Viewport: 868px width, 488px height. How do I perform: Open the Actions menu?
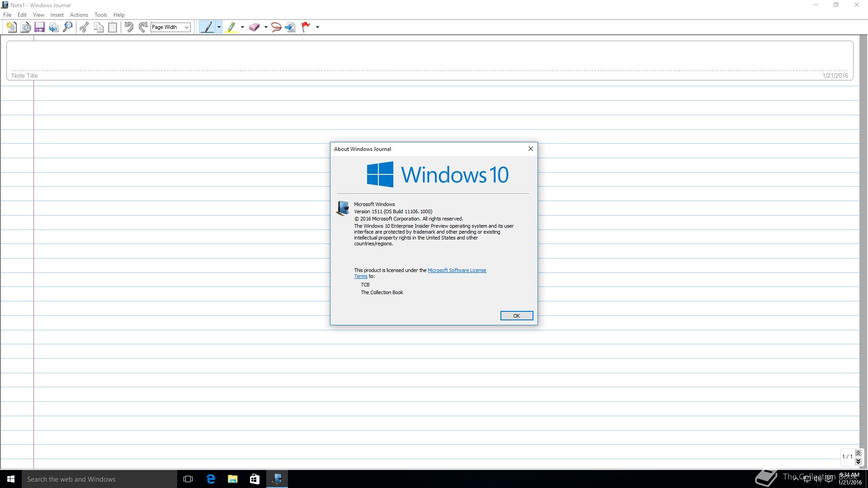[79, 15]
